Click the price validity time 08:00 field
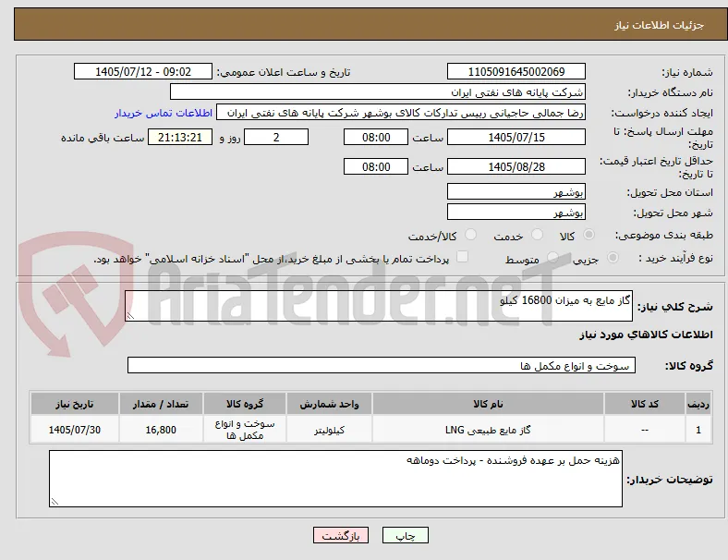This screenshot has height=560, width=728. point(376,166)
